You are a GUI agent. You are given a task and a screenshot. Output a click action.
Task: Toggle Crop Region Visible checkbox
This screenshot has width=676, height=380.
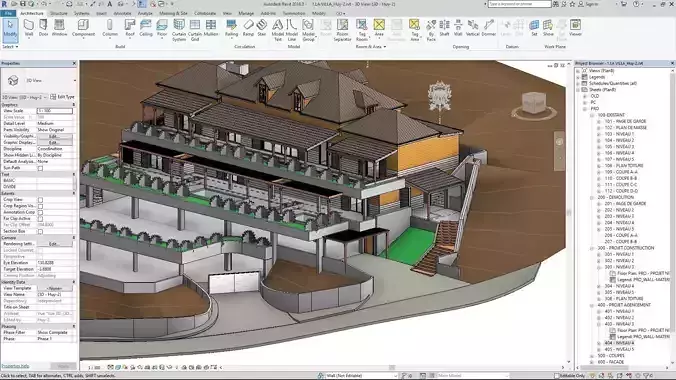pyautogui.click(x=40, y=206)
